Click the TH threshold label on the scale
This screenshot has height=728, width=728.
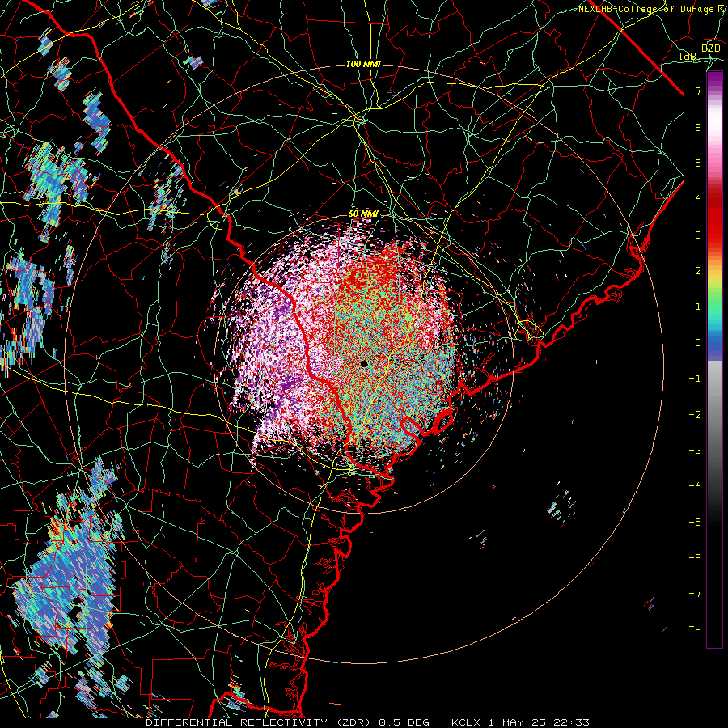click(695, 629)
